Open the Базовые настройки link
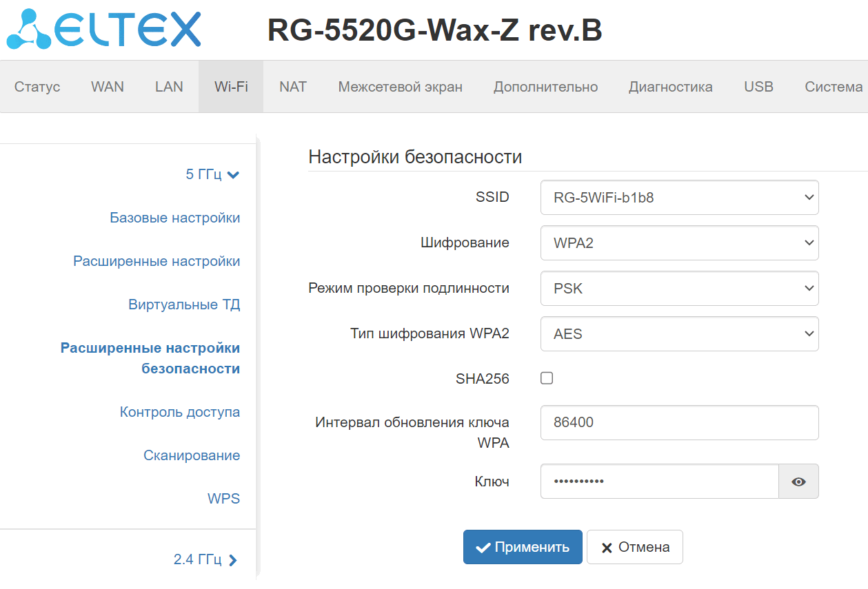This screenshot has height=589, width=868. pyautogui.click(x=175, y=218)
